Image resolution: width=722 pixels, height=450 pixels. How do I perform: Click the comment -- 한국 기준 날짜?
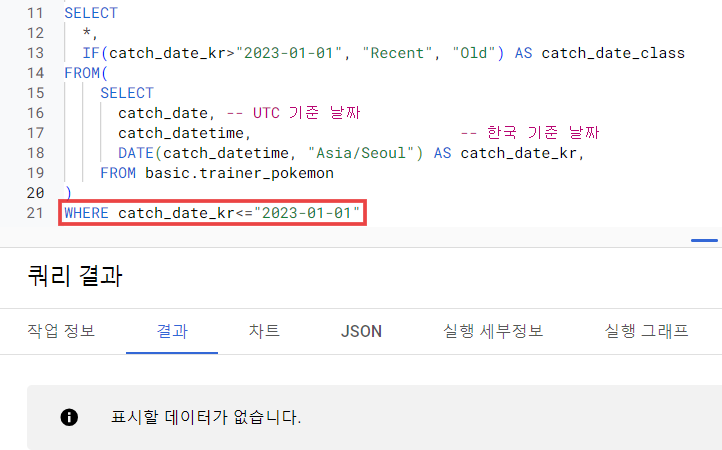pyautogui.click(x=530, y=133)
